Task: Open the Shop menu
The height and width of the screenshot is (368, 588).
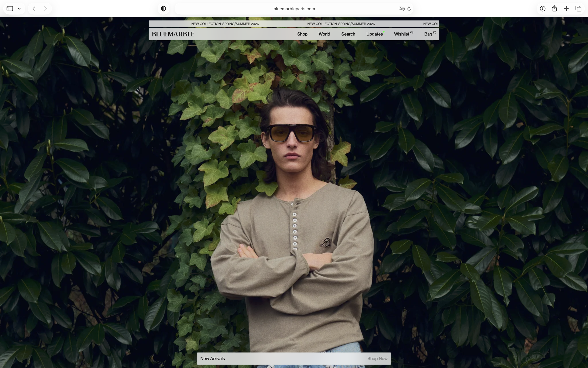Action: (x=302, y=34)
